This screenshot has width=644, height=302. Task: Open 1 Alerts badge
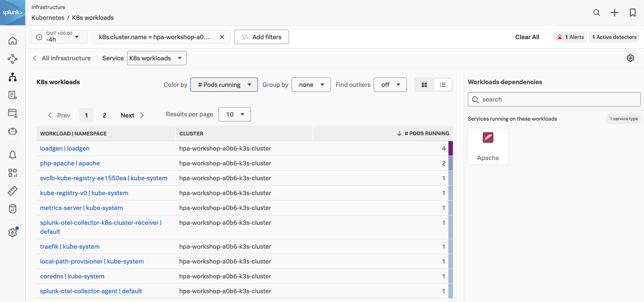tap(570, 37)
